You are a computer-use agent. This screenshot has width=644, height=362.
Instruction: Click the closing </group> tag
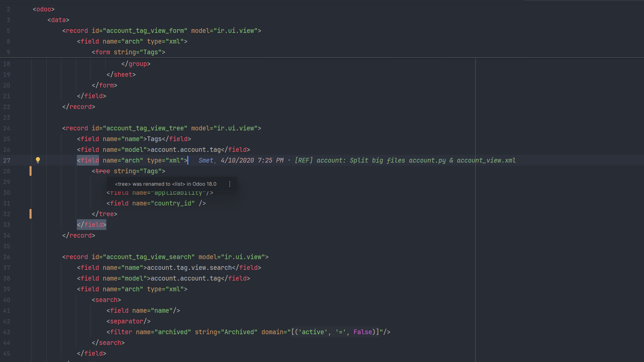click(x=136, y=64)
